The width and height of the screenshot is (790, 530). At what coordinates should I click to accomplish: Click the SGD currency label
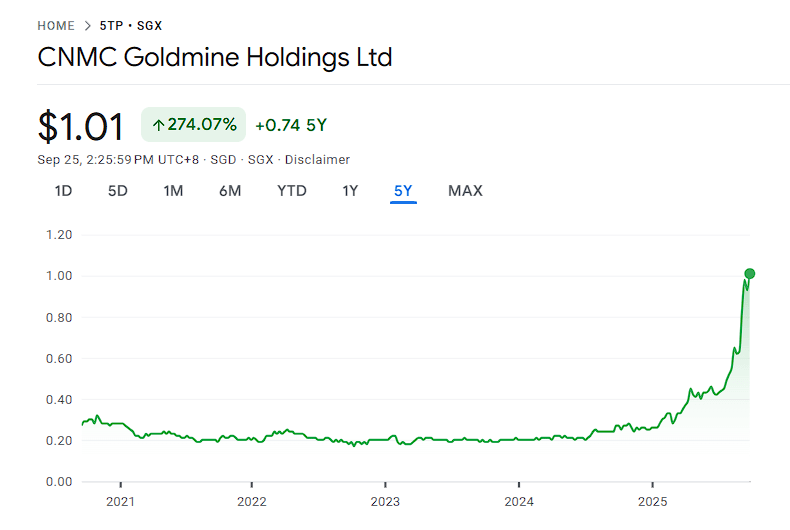click(223, 160)
